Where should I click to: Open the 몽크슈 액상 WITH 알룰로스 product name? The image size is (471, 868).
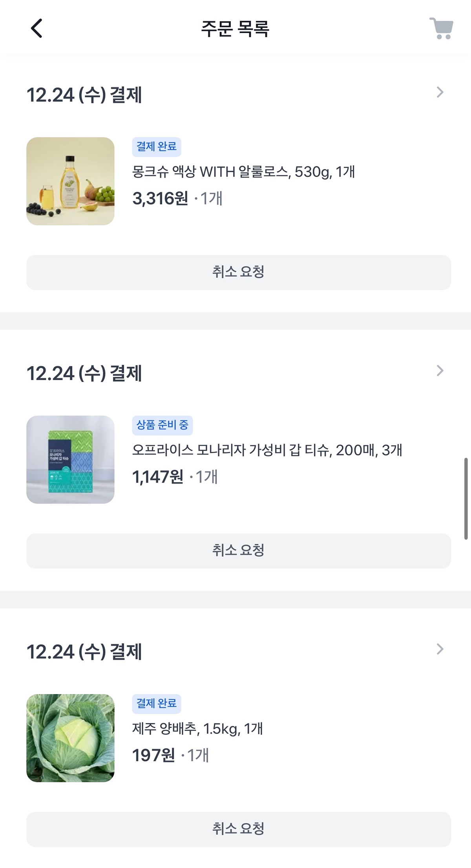click(243, 172)
